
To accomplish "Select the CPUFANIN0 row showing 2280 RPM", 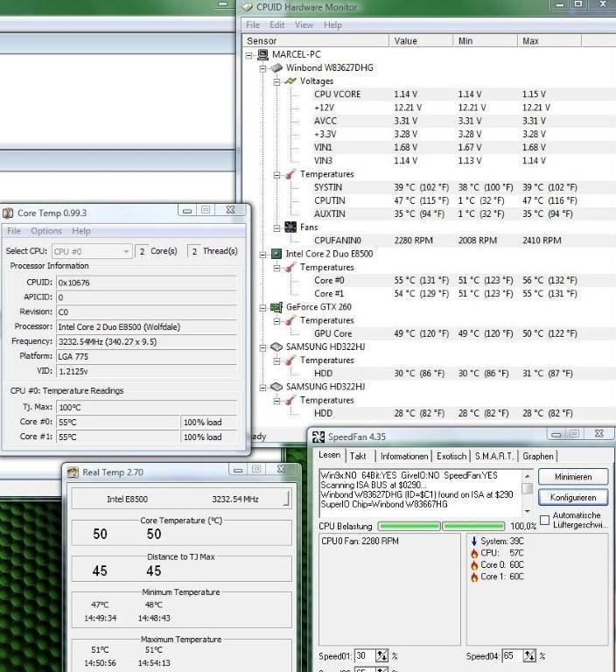I will (429, 241).
